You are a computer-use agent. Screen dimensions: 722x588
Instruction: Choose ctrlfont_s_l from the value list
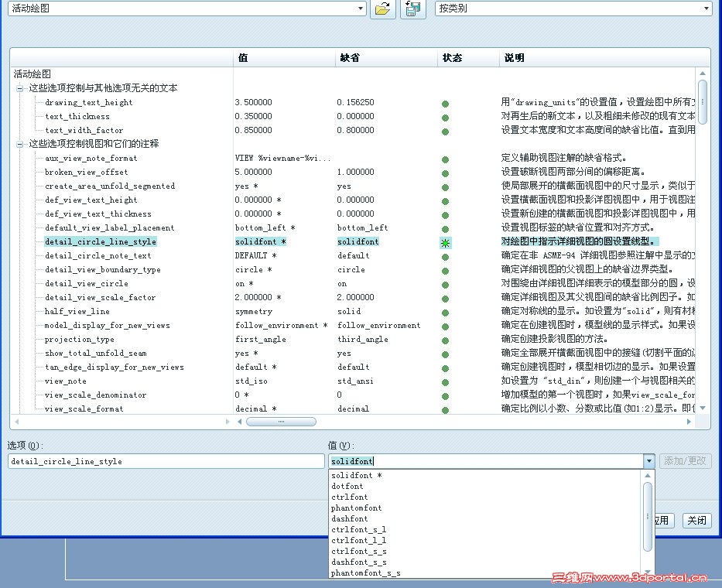tap(359, 529)
